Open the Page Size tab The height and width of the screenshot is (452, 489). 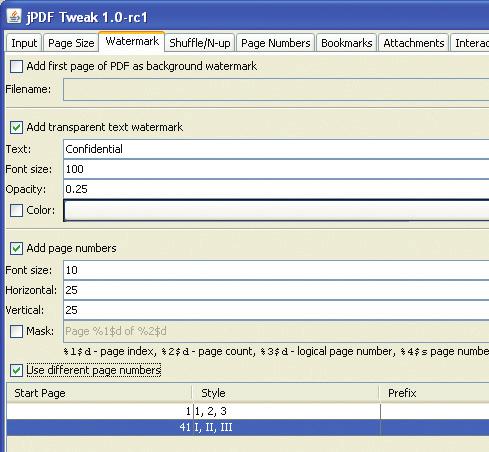71,43
